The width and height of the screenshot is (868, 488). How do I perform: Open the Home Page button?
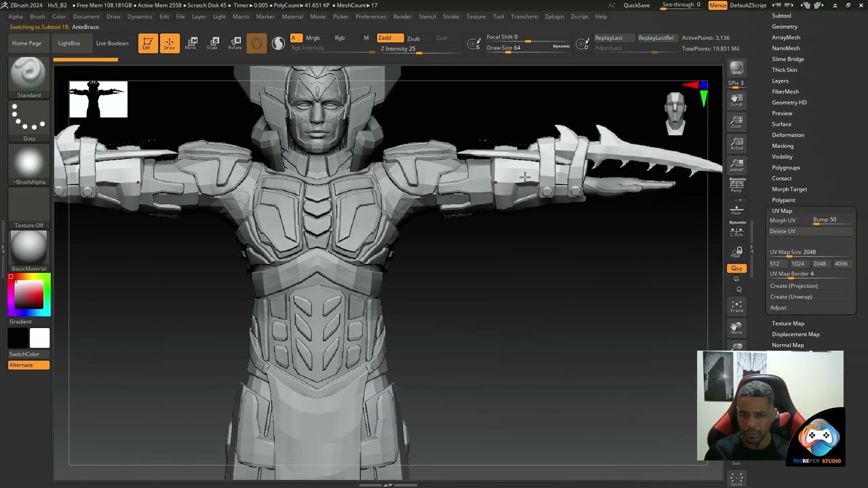pyautogui.click(x=27, y=43)
